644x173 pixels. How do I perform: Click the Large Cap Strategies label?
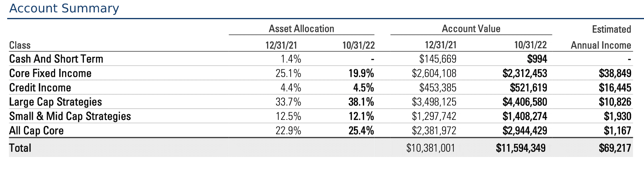[56, 102]
